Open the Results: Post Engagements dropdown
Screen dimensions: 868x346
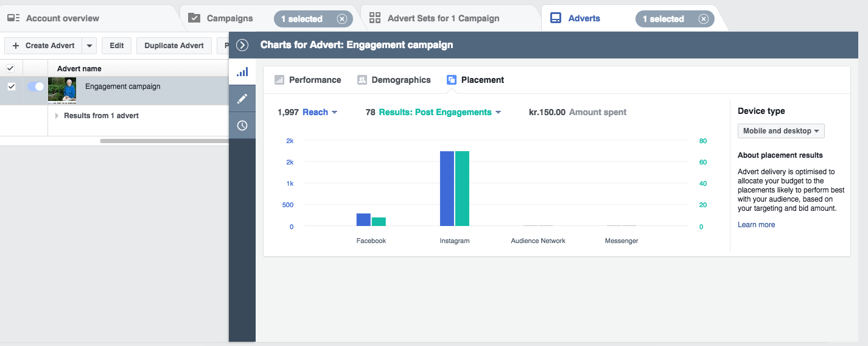pos(440,112)
